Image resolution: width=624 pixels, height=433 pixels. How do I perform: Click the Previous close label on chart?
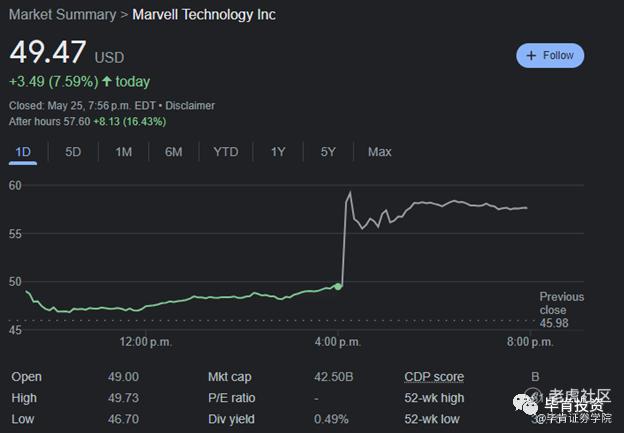[x=561, y=303]
